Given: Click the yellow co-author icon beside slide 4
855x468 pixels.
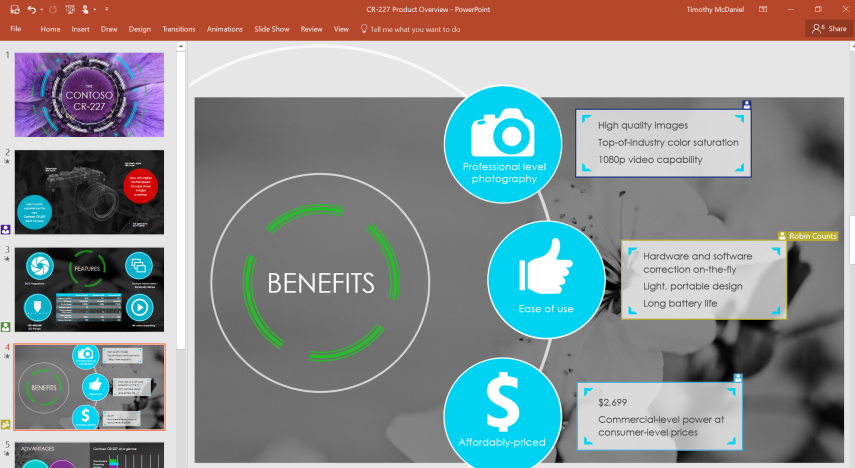Looking at the screenshot, I should pos(5,424).
